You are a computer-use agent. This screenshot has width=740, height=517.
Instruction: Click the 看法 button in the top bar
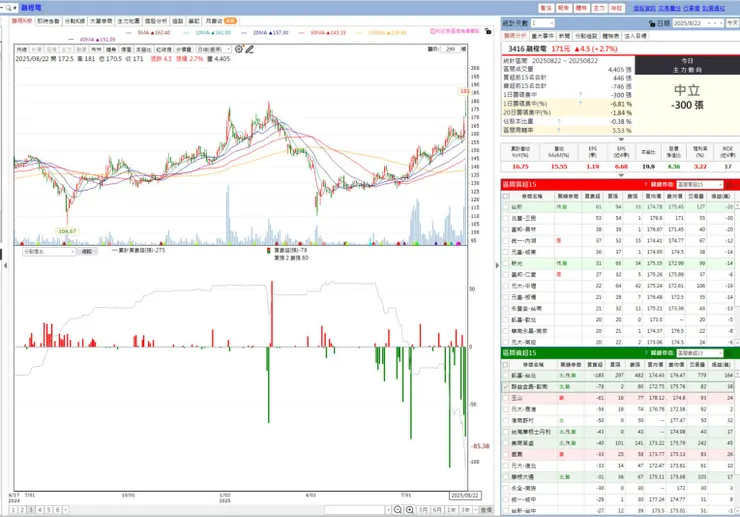(546, 8)
